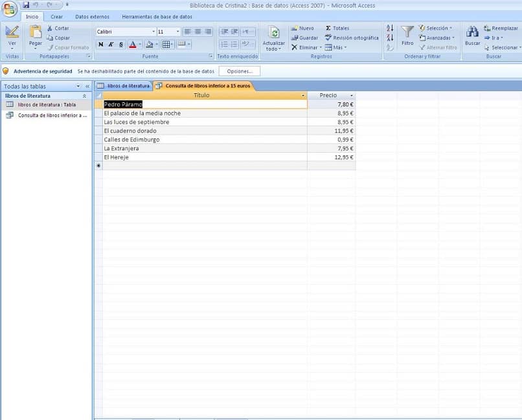Screen dimensions: 522x420
Task: Click the 12,95 € price cell
Action: (x=331, y=157)
